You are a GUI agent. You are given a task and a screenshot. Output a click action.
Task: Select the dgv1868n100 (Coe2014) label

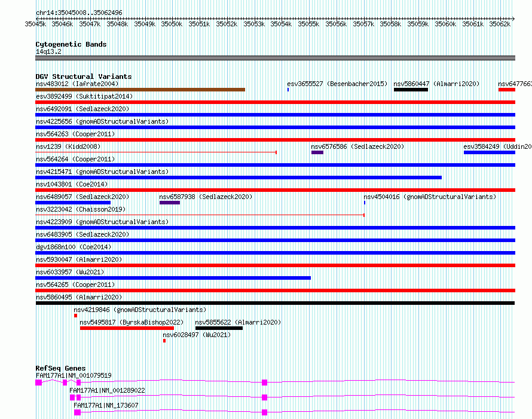[74, 247]
